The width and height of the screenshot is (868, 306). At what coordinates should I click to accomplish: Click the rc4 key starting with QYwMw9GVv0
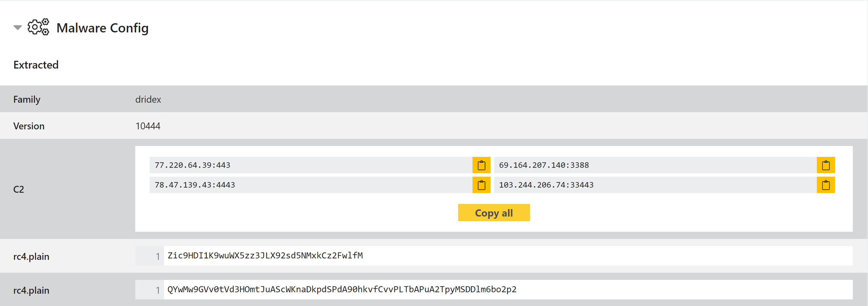tap(342, 290)
